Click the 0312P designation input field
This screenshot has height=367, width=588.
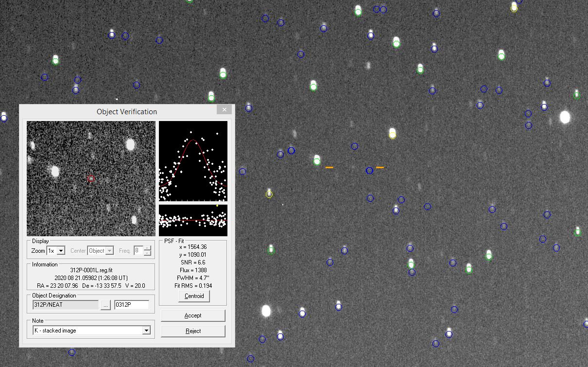[131, 305]
